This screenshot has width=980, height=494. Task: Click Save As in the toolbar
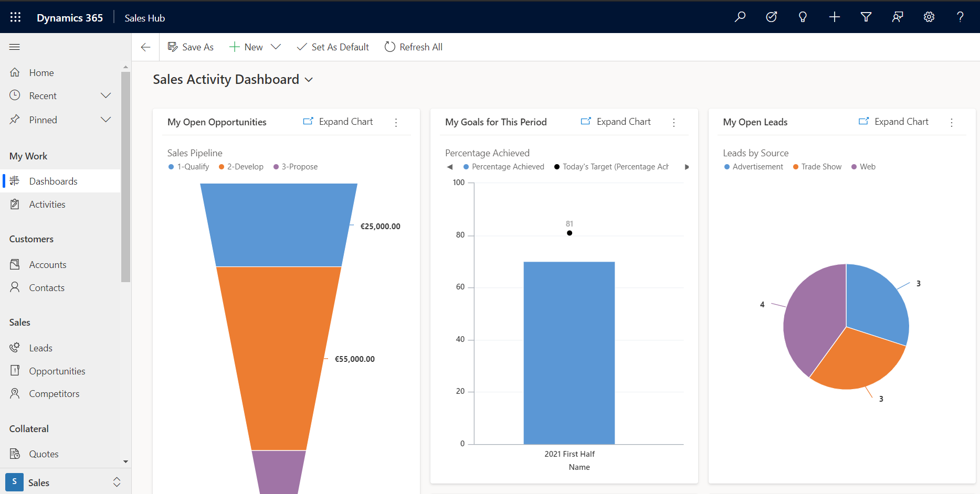click(191, 47)
